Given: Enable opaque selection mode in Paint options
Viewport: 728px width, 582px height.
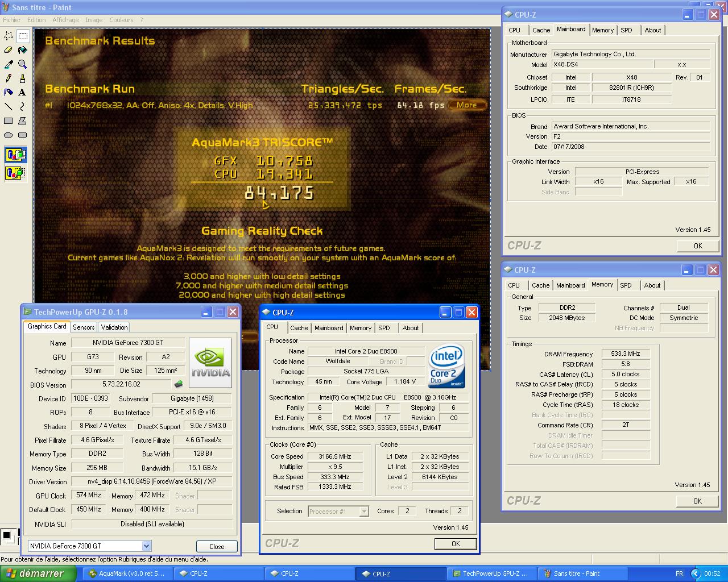Looking at the screenshot, I should [x=15, y=155].
